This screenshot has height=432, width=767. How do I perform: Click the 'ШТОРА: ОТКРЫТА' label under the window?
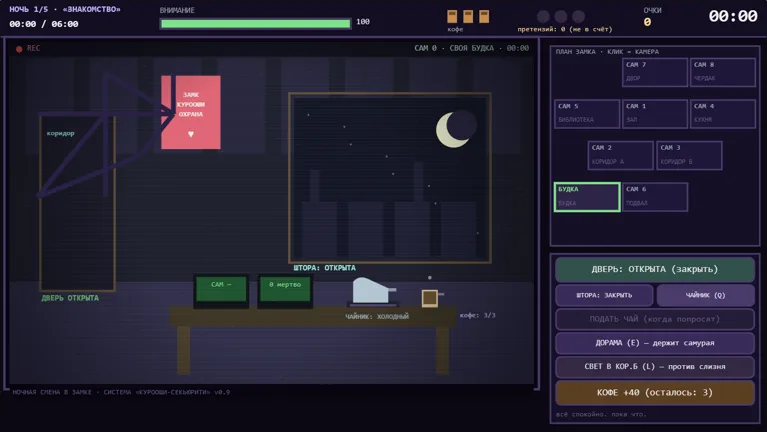(324, 268)
